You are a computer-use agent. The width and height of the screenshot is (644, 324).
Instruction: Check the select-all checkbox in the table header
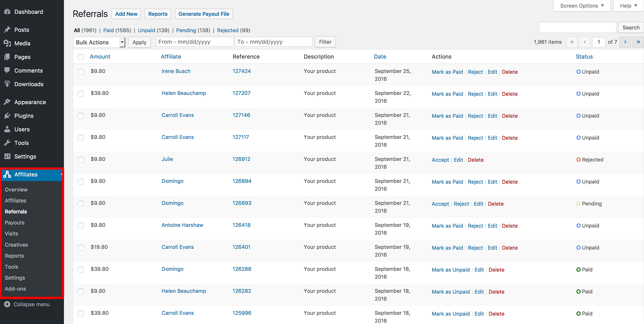pyautogui.click(x=81, y=57)
